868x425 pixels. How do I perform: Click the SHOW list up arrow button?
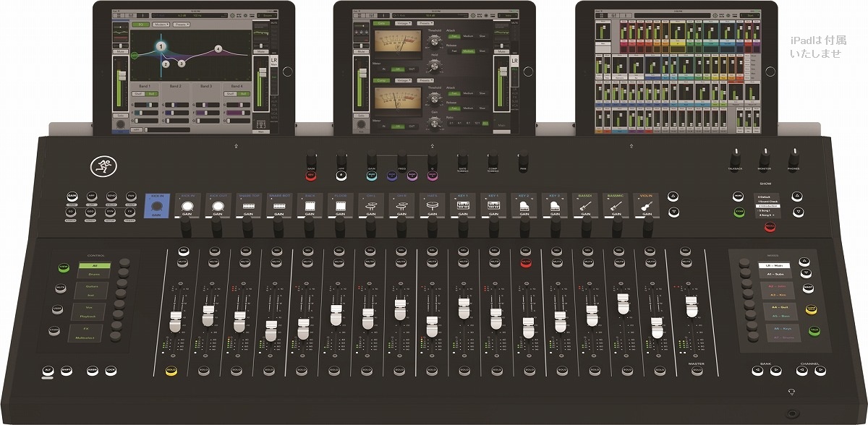[x=797, y=196]
